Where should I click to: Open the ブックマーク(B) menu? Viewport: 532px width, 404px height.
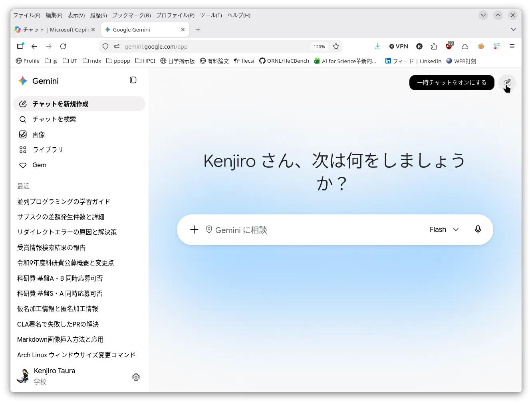point(131,15)
